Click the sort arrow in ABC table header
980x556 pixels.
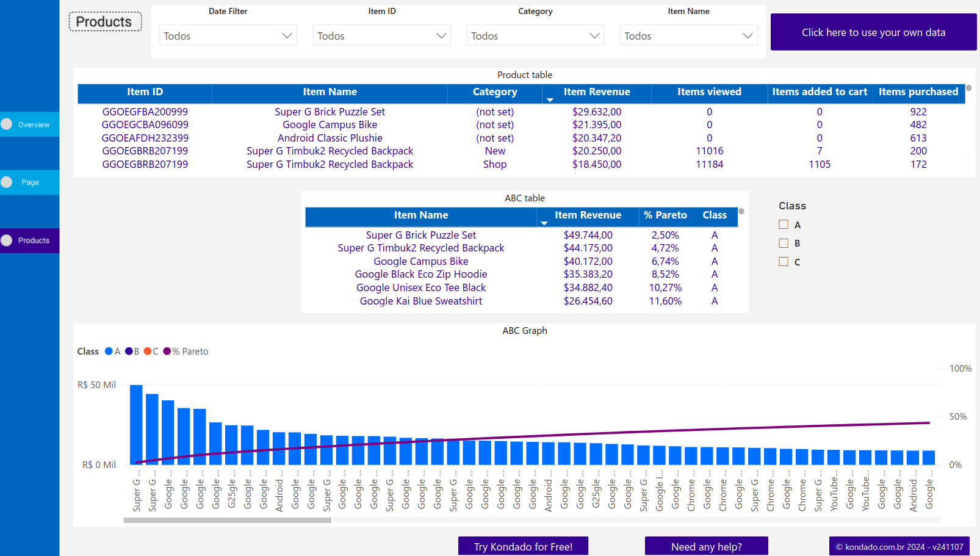[x=544, y=222]
